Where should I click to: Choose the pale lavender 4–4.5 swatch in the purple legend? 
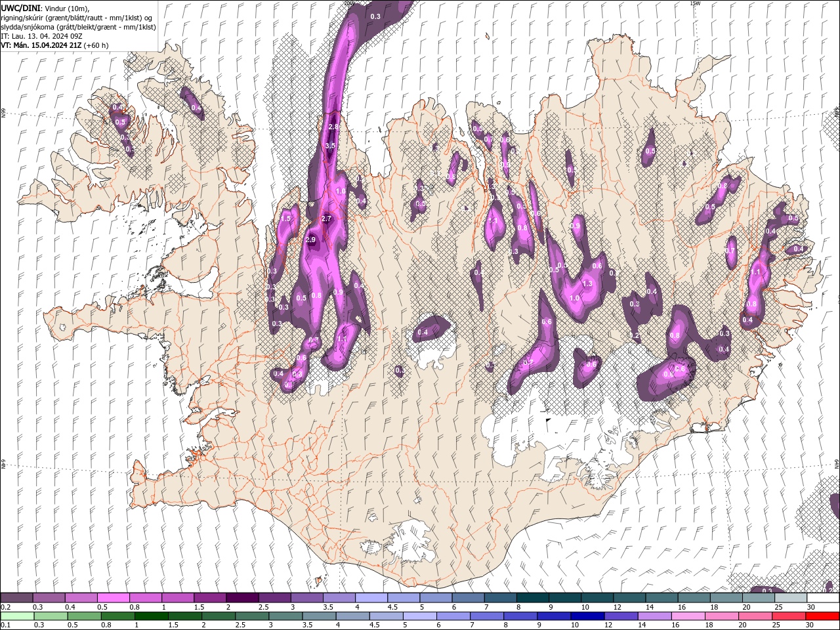pos(371,598)
